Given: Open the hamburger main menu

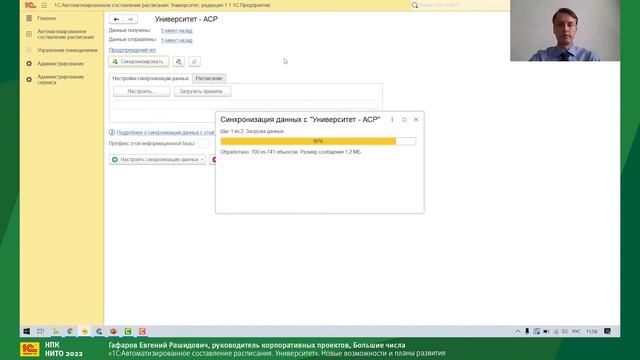Looking at the screenshot, I should [44, 5].
